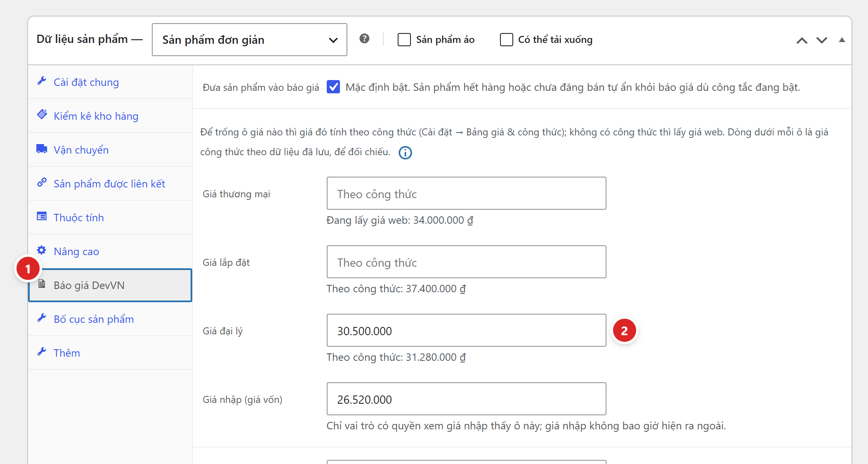Click the list icon beside Thuộc tính
Viewport: 868px width, 464px height.
(x=42, y=216)
